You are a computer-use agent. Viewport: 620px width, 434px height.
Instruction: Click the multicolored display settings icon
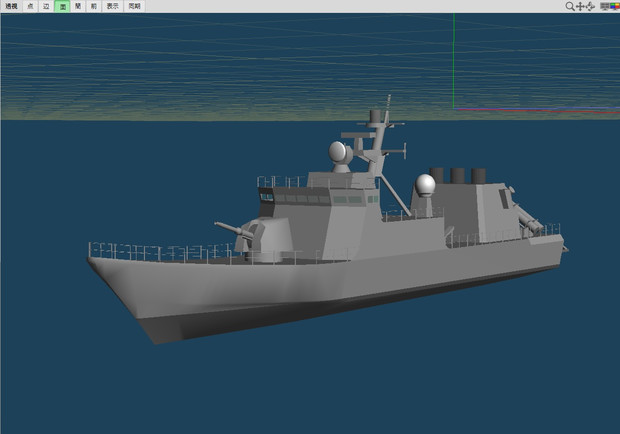[x=614, y=6]
